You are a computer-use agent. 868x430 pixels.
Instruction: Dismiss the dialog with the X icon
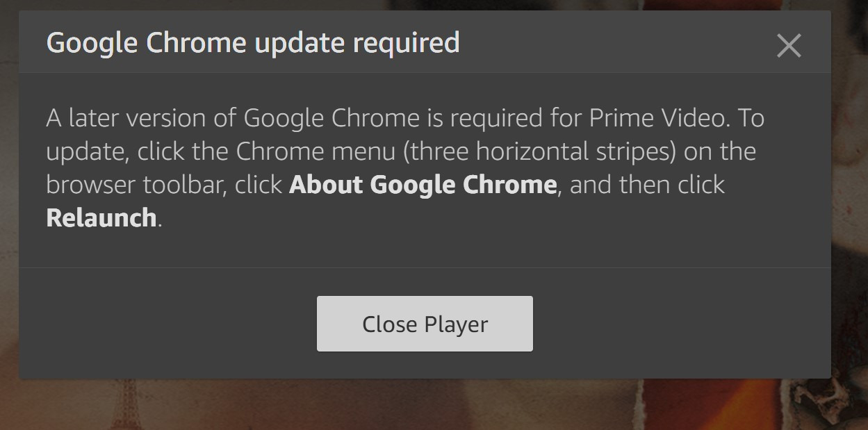point(789,46)
